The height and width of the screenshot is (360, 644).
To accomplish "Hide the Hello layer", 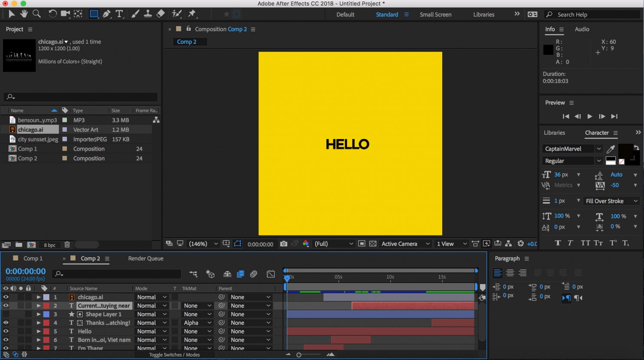I will click(x=6, y=331).
